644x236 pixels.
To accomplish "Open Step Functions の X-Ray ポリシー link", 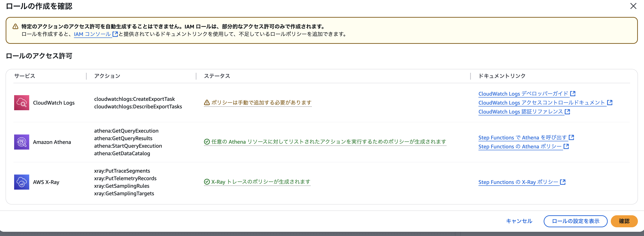I will point(518,182).
